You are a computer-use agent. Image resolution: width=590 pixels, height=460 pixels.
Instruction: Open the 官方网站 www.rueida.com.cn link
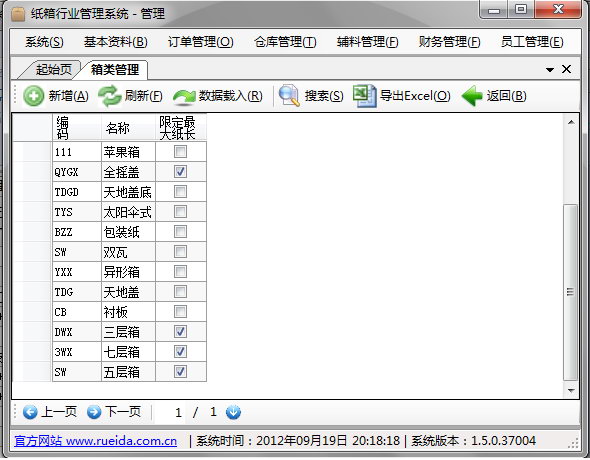click(x=96, y=441)
